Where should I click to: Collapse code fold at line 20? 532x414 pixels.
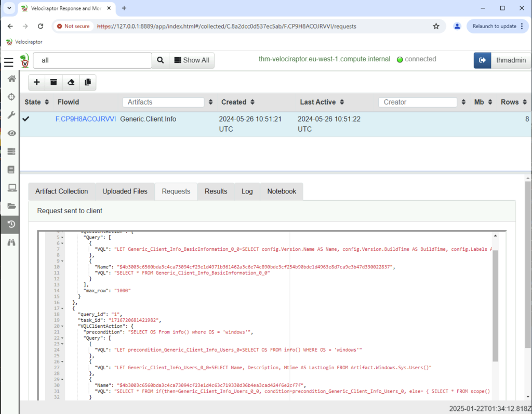click(62, 326)
